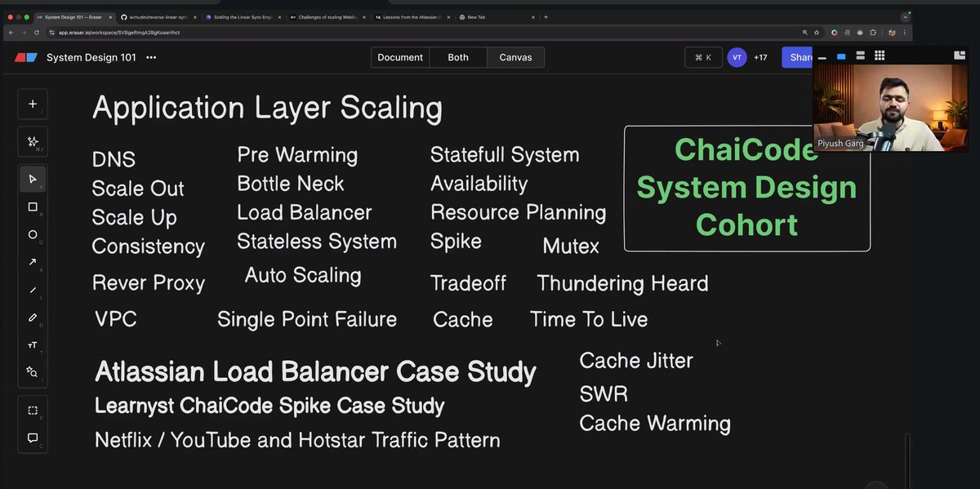This screenshot has width=980, height=489.
Task: Click the VT avatar circle
Action: point(737,57)
